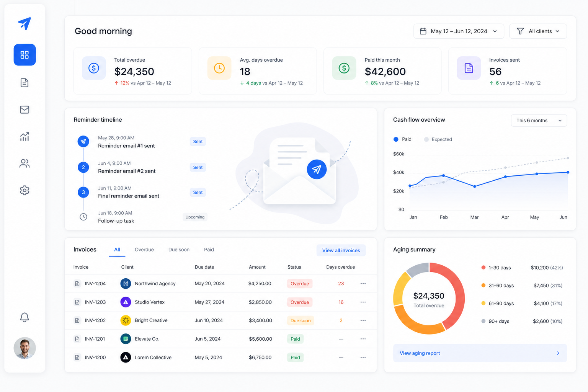Click document icon for INV-1203
Image resolution: width=588 pixels, height=392 pixels.
77,302
